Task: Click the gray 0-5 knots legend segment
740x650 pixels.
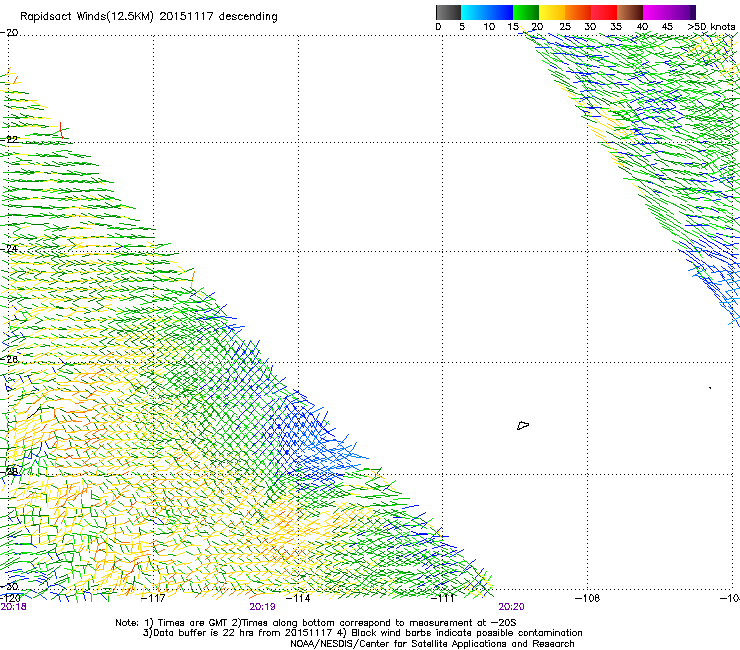Action: [x=448, y=12]
